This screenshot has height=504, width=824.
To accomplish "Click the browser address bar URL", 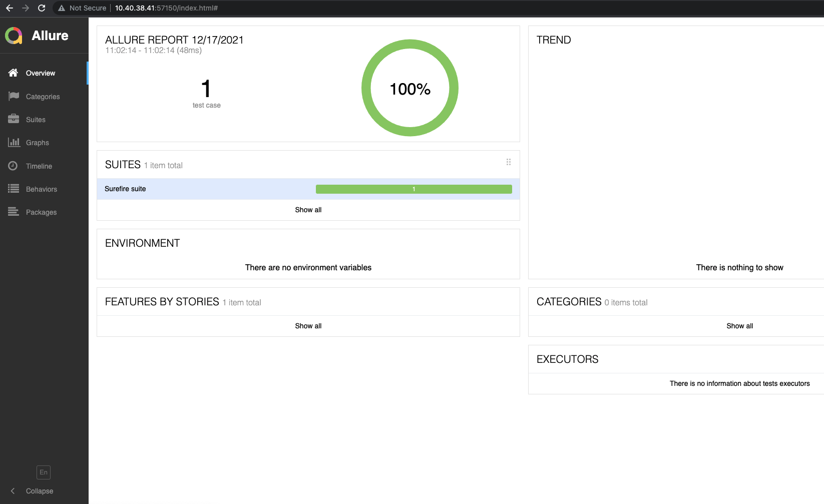I will [x=166, y=8].
